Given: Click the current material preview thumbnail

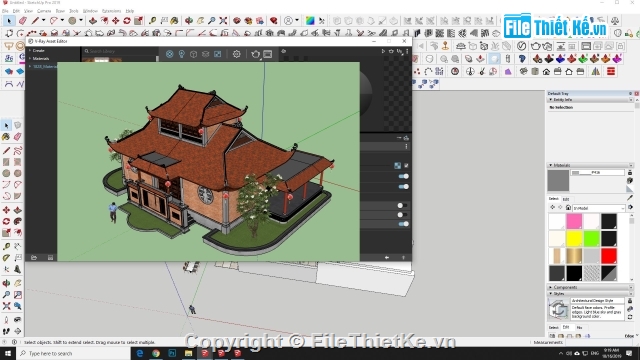Looking at the screenshot, I should (x=558, y=180).
